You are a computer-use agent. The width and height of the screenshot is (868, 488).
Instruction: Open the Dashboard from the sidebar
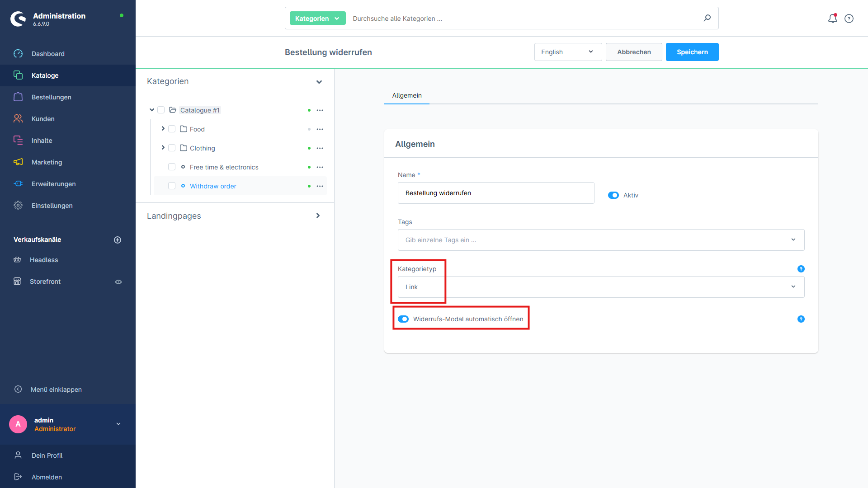[48, 54]
